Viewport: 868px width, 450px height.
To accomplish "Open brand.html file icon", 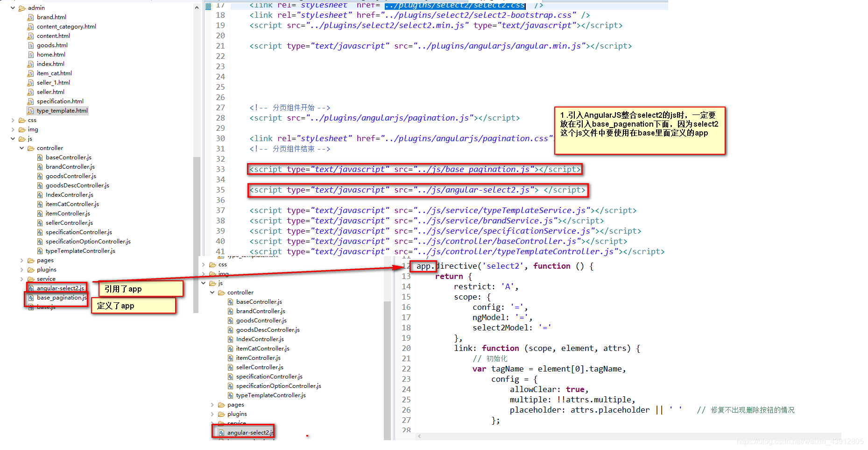I will coord(31,17).
